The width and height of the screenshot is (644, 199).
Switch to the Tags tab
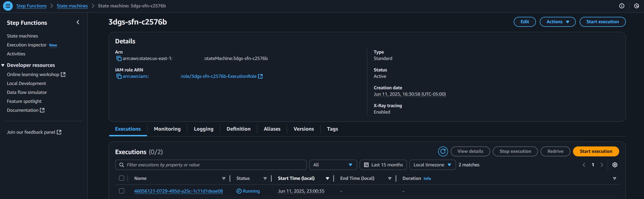click(x=333, y=129)
